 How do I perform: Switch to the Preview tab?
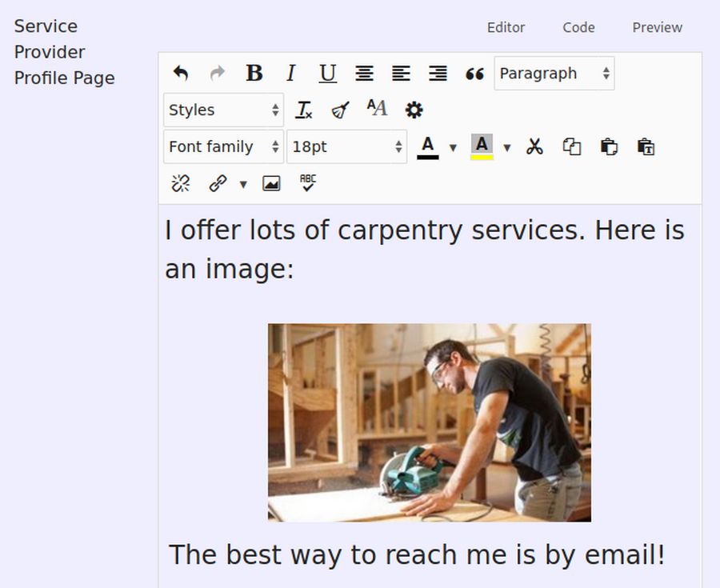[657, 27]
